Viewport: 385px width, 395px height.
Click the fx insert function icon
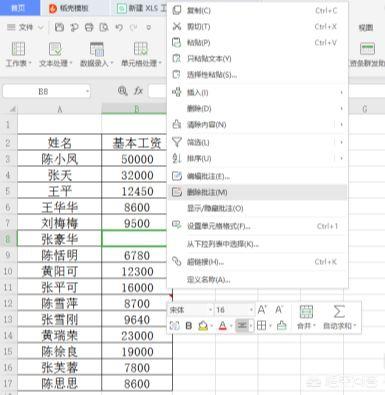point(138,91)
